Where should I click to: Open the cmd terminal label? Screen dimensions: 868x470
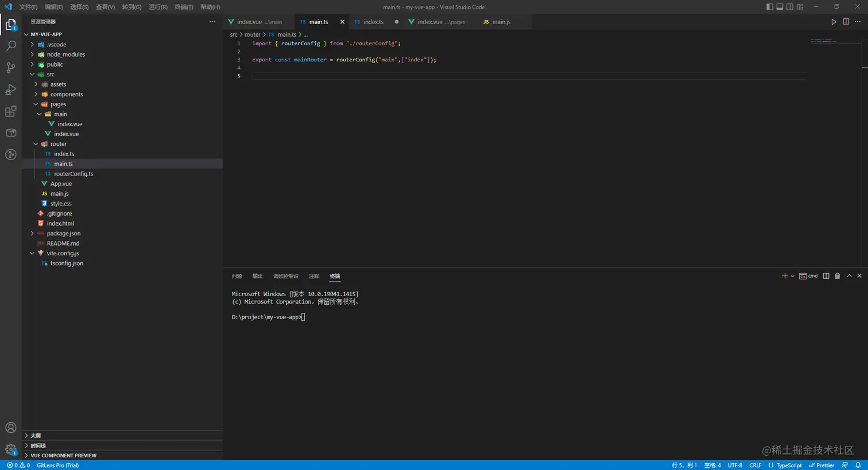(x=808, y=276)
